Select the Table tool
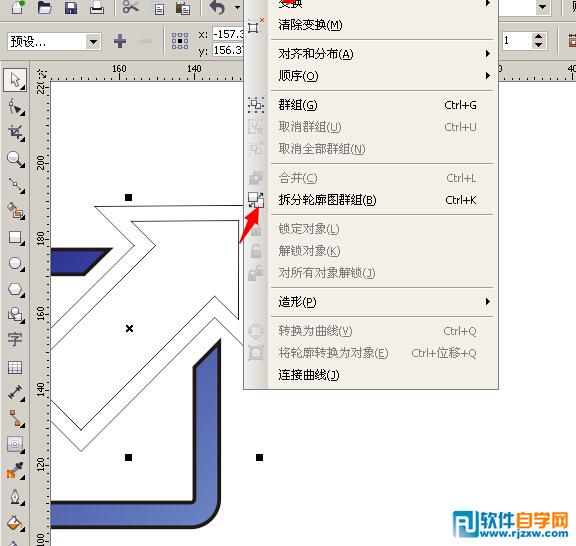This screenshot has height=546, width=576. point(15,367)
